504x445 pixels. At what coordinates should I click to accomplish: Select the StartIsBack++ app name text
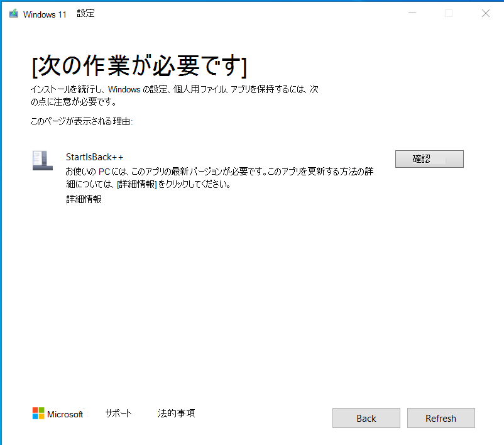pos(94,157)
